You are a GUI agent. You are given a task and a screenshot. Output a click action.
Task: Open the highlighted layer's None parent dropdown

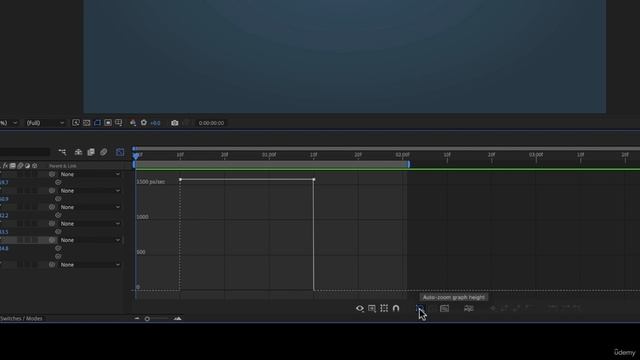(x=90, y=240)
